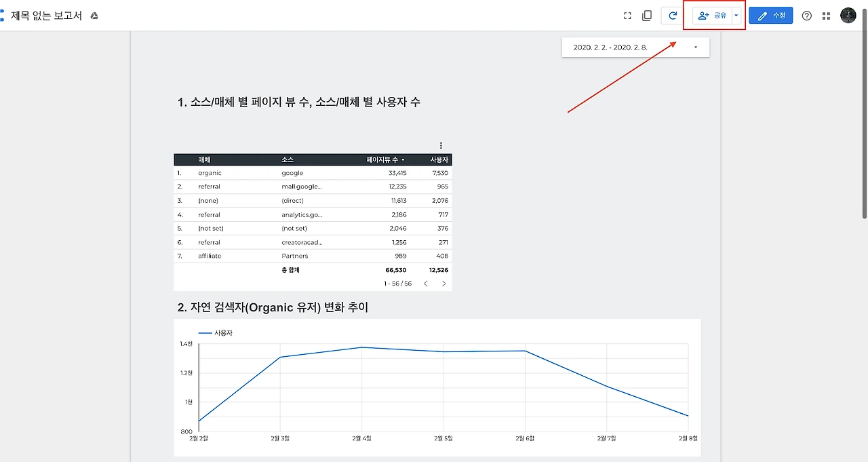Click the total 66,530 value
This screenshot has height=462, width=868.
tap(396, 270)
